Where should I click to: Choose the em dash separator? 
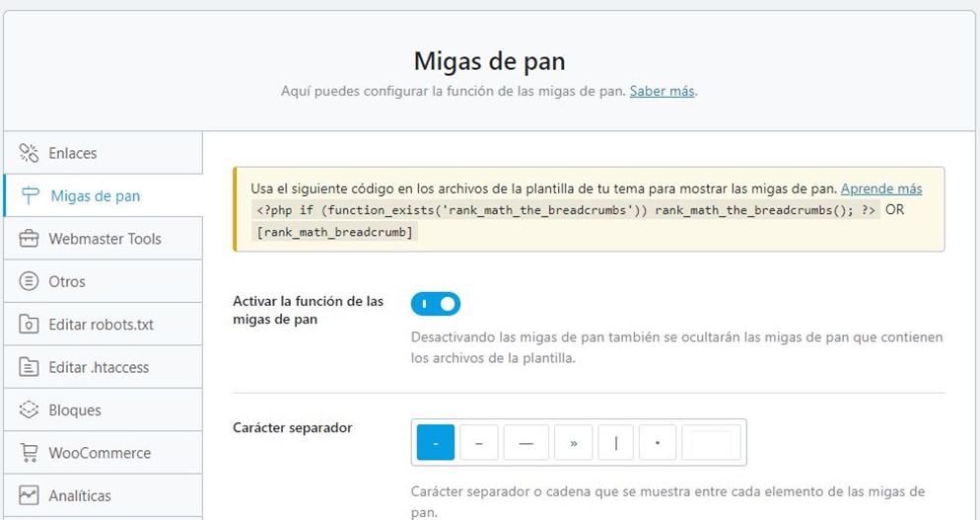click(525, 443)
